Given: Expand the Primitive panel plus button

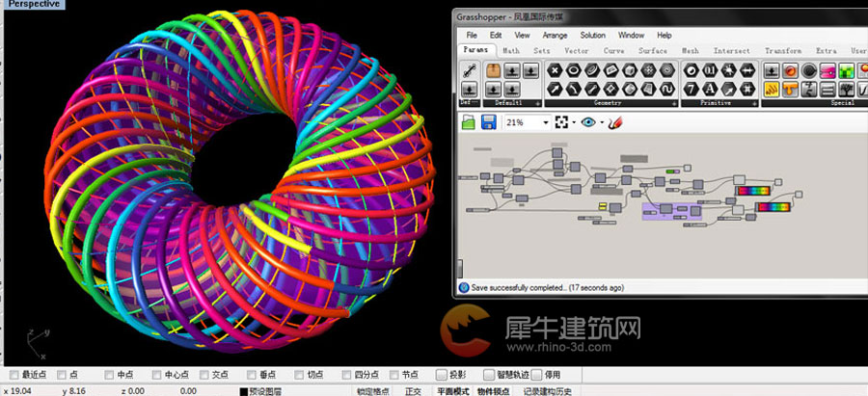Looking at the screenshot, I should [x=753, y=103].
